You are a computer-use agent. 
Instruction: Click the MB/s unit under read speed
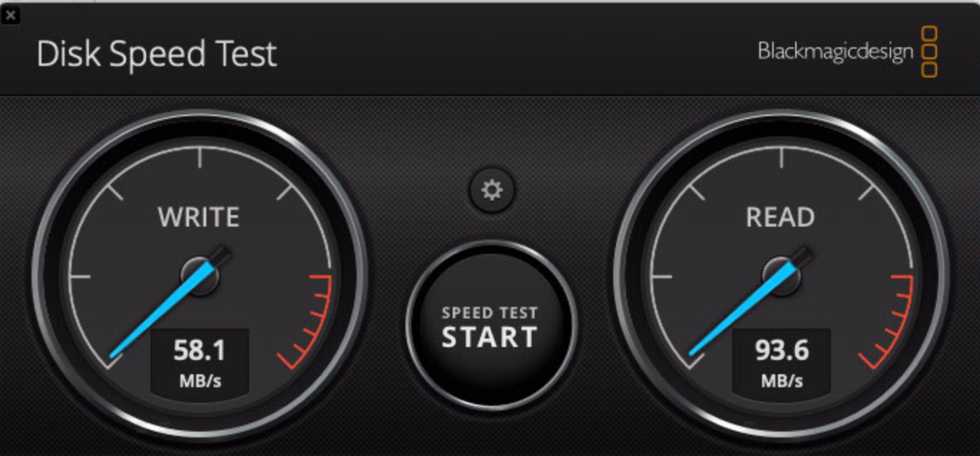tap(782, 380)
